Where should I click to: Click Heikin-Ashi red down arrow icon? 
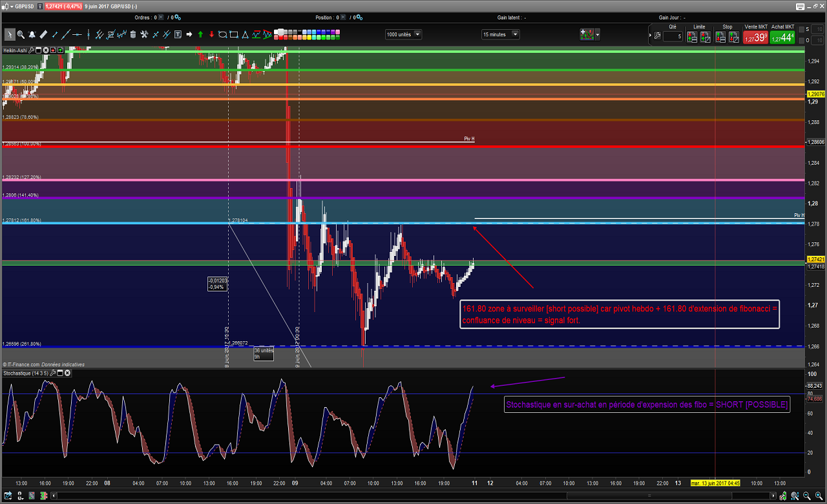click(53, 49)
